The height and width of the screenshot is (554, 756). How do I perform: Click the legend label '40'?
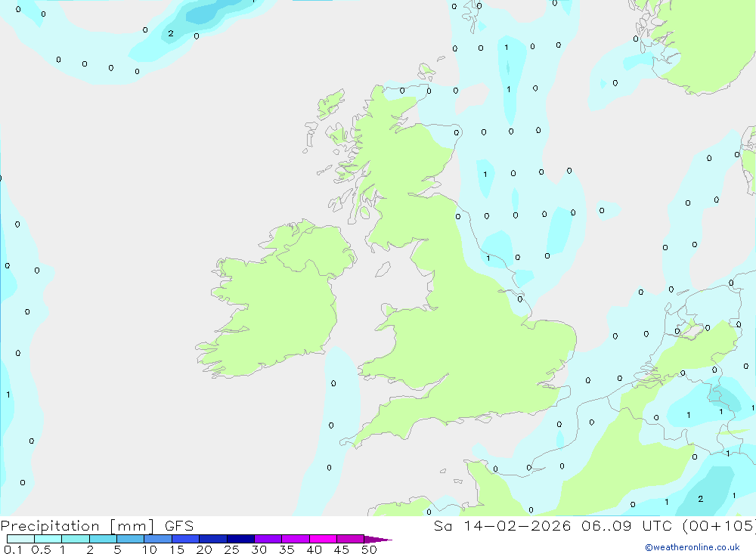[314, 549]
